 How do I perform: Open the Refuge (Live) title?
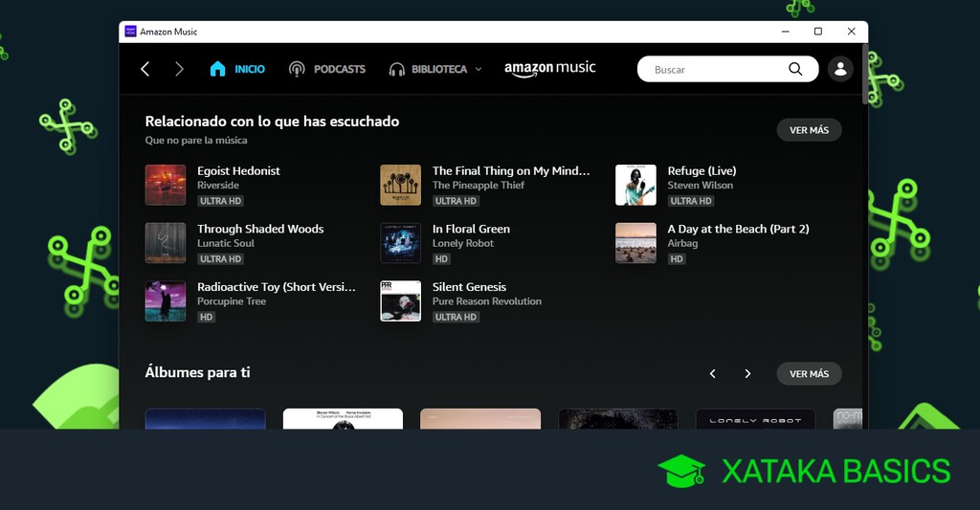tap(702, 170)
